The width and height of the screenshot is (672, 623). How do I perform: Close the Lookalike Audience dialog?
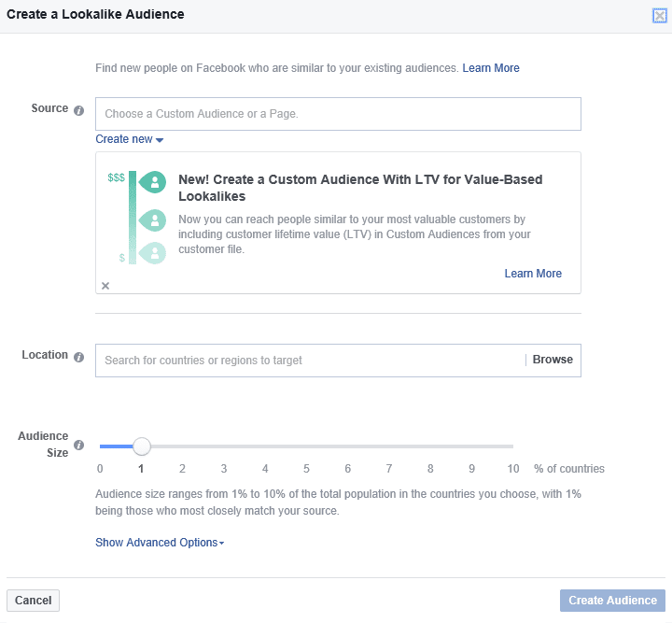click(660, 15)
